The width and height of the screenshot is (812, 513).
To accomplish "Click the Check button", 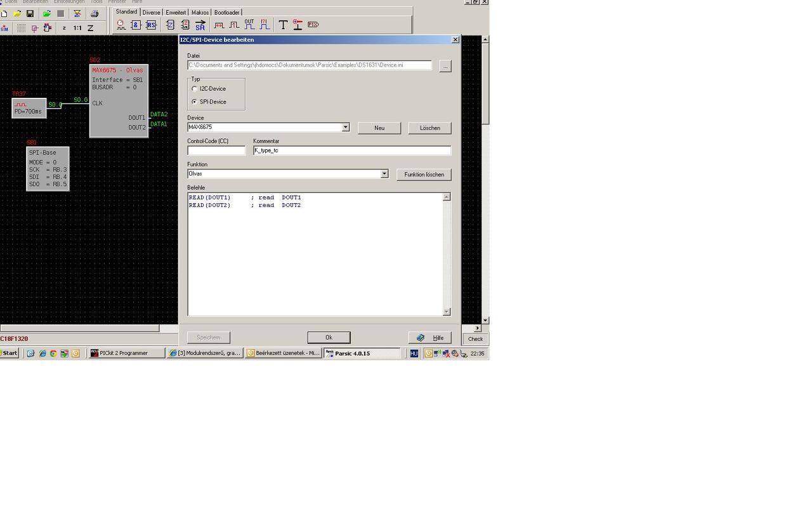I will tap(475, 339).
